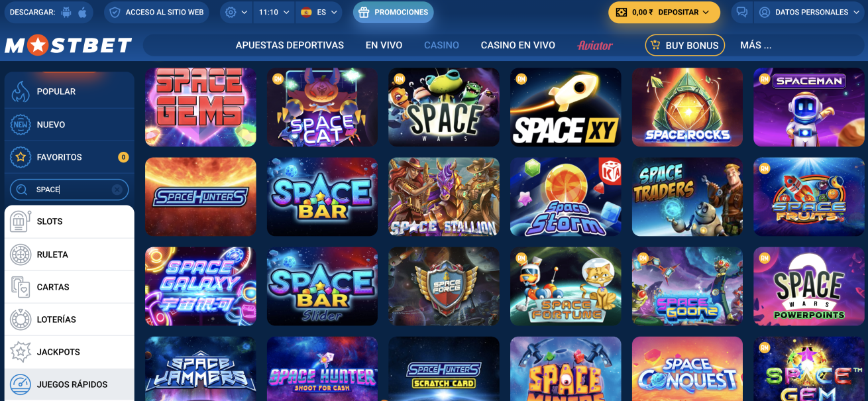This screenshot has height=401, width=868.
Task: Download the Android app
Action: (66, 13)
